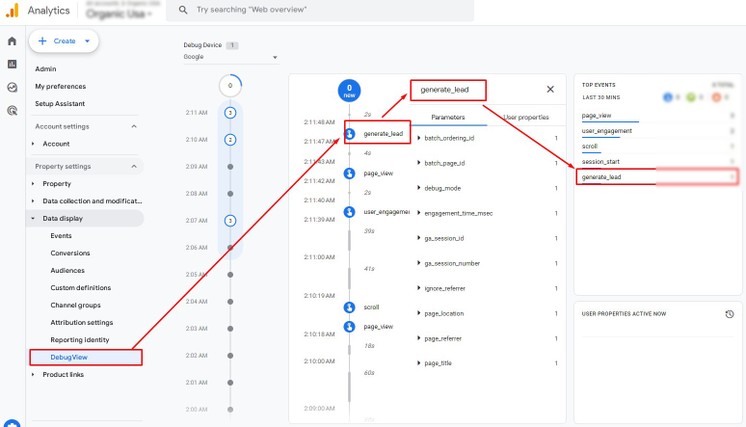
Task: Open the Debug Device dropdown
Action: coord(230,57)
